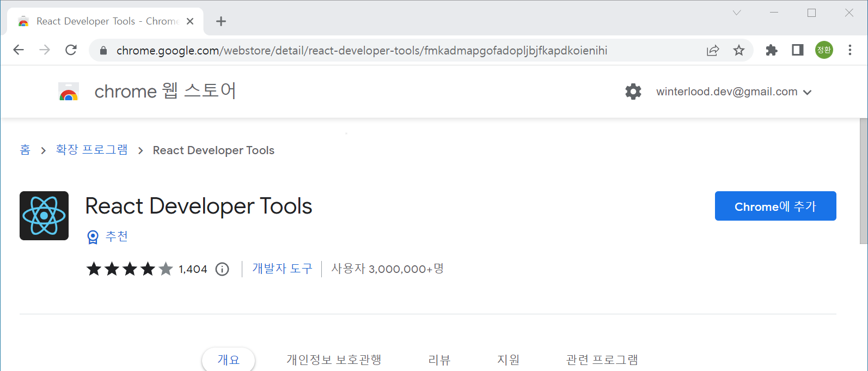Open 확장 프로그램 breadcrumb link
Screen dimensions: 868x371
[92, 150]
